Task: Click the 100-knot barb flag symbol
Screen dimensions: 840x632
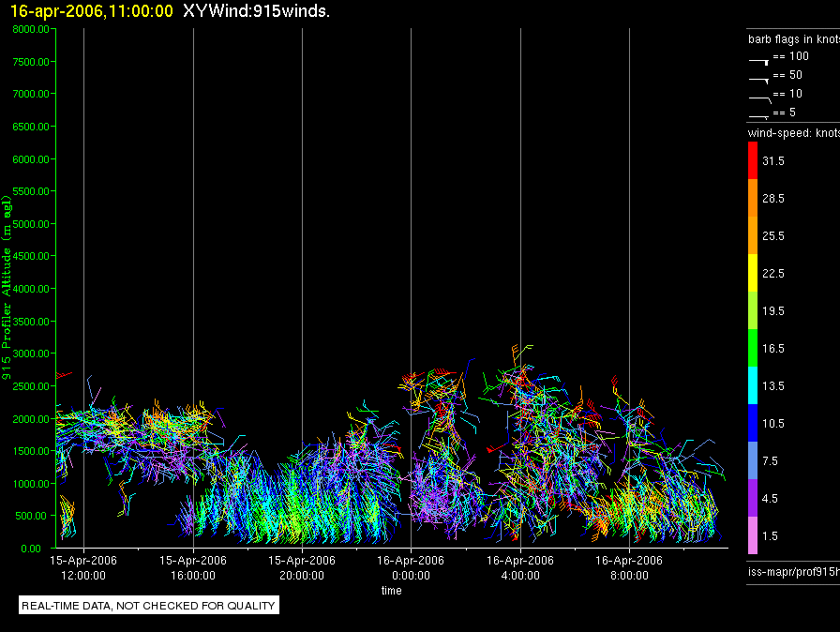Action: tap(759, 62)
